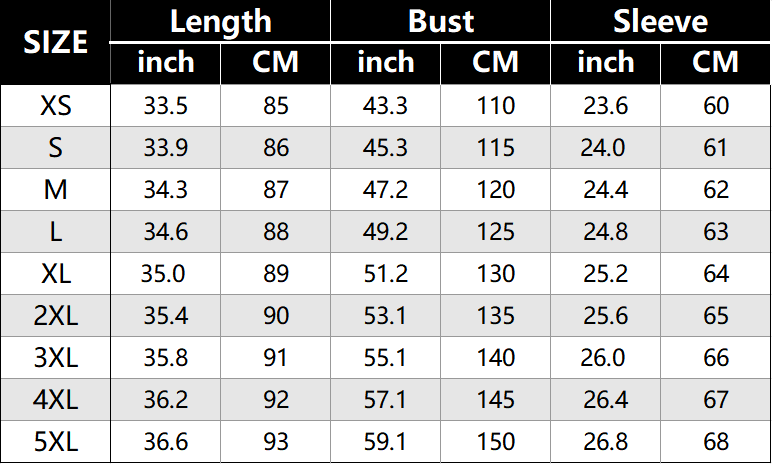Select the M size row label
This screenshot has width=772, height=464.
(x=55, y=190)
